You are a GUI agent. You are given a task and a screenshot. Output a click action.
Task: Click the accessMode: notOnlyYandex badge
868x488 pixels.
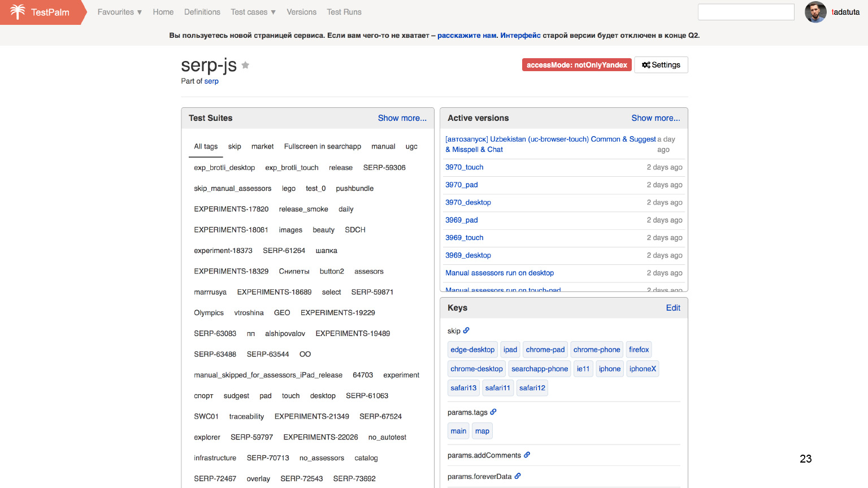577,65
